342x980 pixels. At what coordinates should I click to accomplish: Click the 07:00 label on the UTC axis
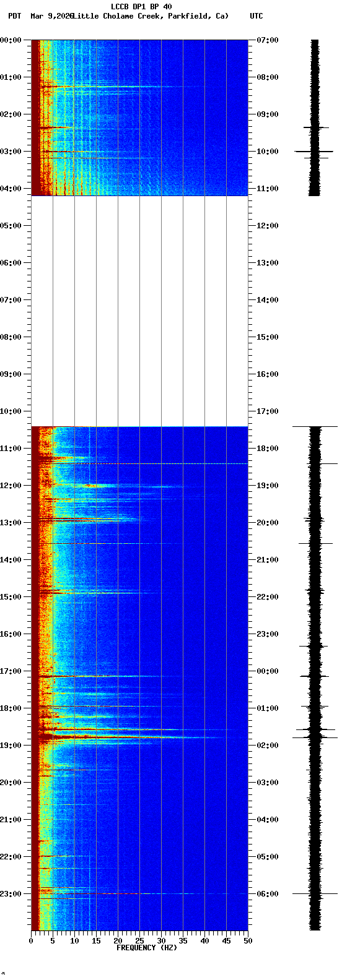(268, 40)
